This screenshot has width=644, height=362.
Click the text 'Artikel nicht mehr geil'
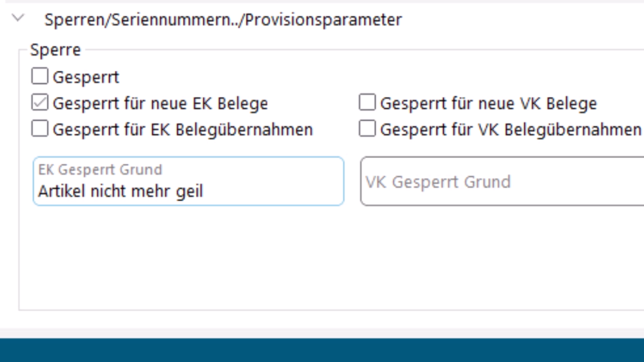120,192
